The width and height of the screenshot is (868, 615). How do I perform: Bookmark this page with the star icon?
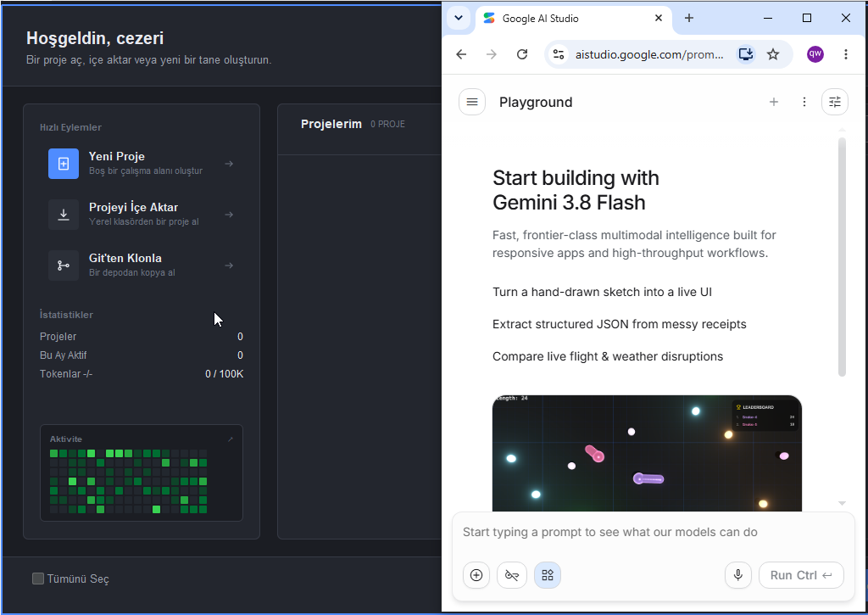tap(773, 54)
